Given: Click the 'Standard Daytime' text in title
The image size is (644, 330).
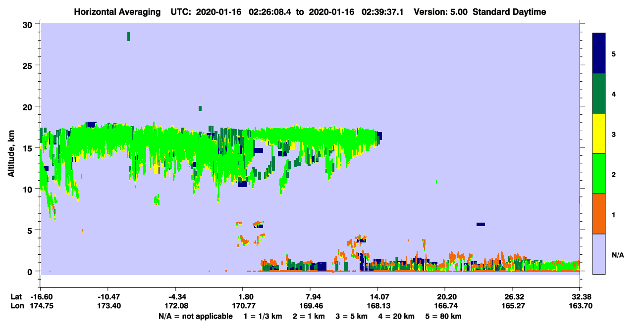Looking at the screenshot, I should point(509,12).
